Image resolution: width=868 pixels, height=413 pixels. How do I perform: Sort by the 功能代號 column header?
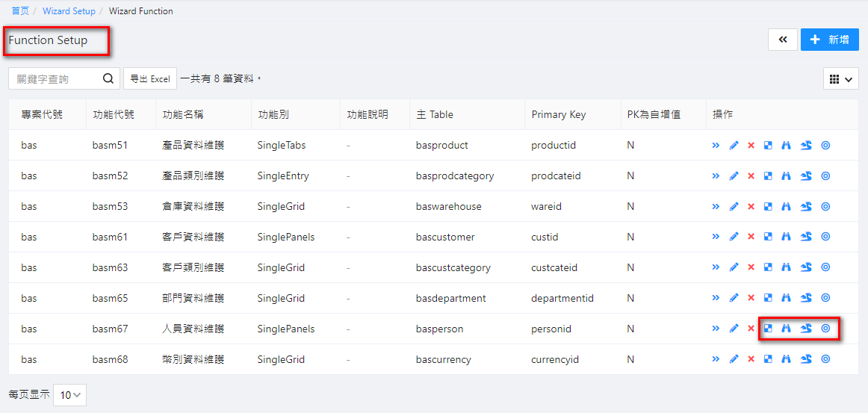coord(114,114)
